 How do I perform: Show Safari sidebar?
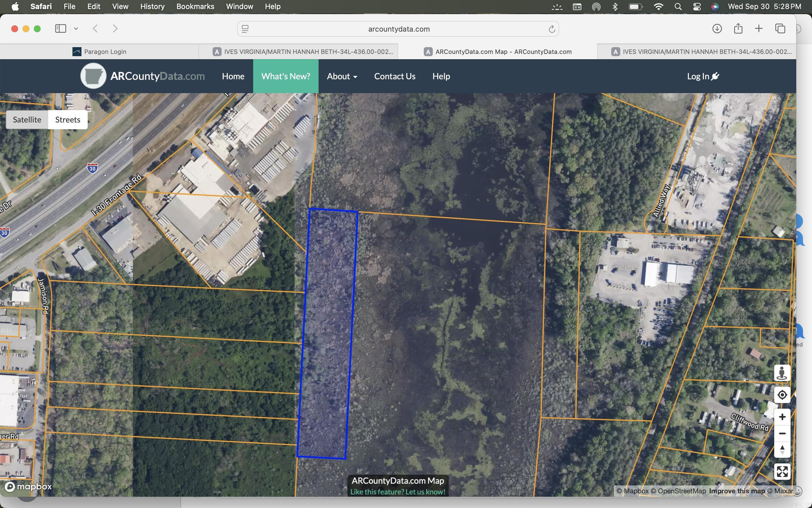(60, 29)
